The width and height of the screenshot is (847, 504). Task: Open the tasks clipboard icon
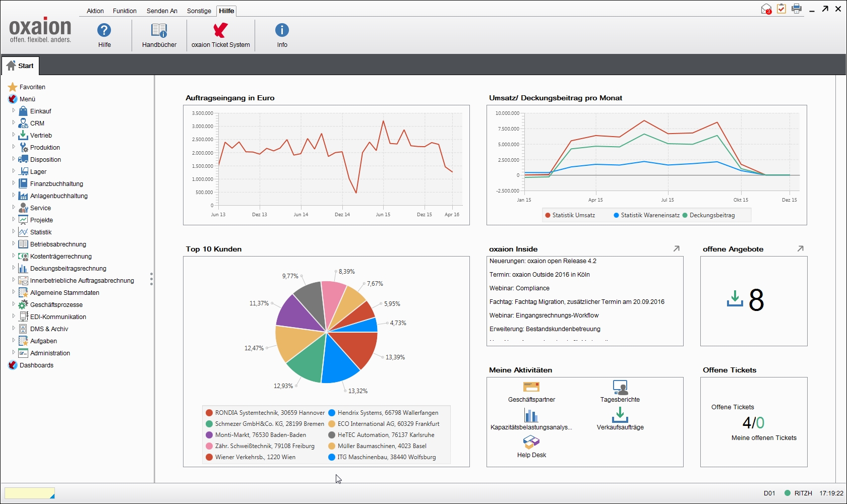781,9
